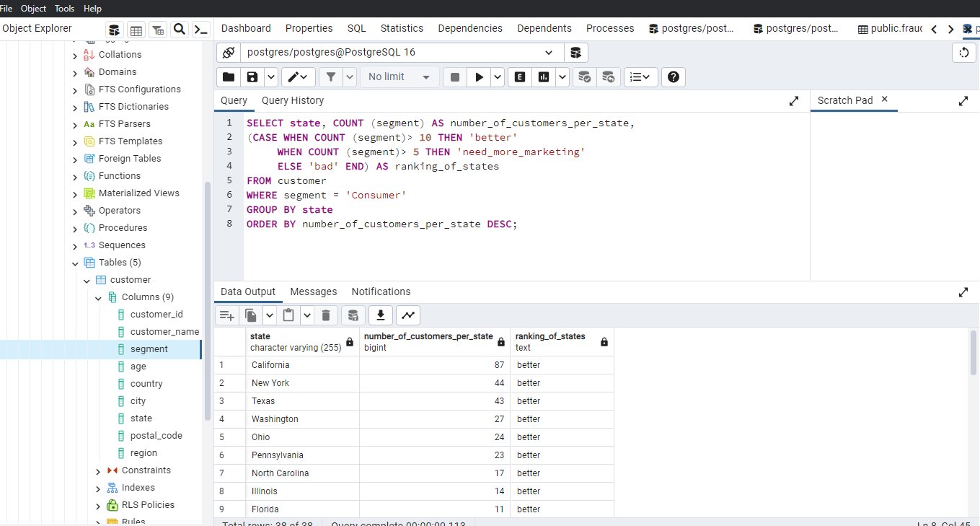Download query results as file

(x=380, y=315)
